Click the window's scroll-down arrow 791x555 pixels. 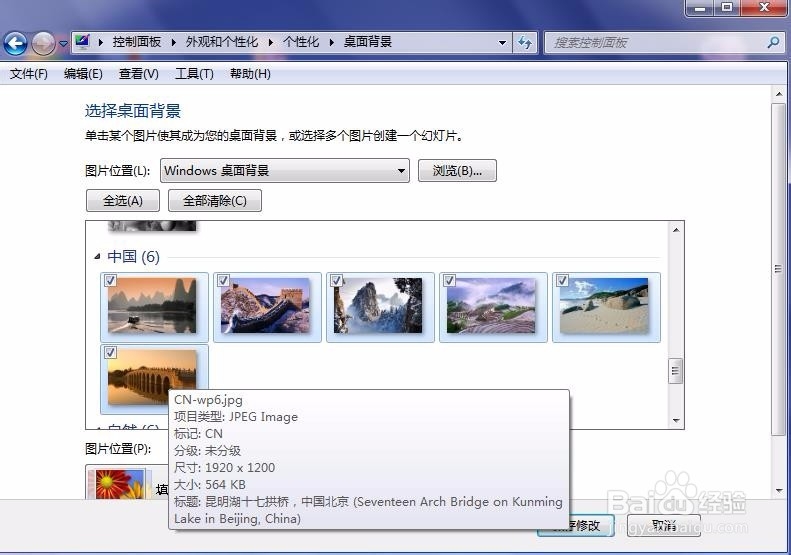(x=779, y=490)
